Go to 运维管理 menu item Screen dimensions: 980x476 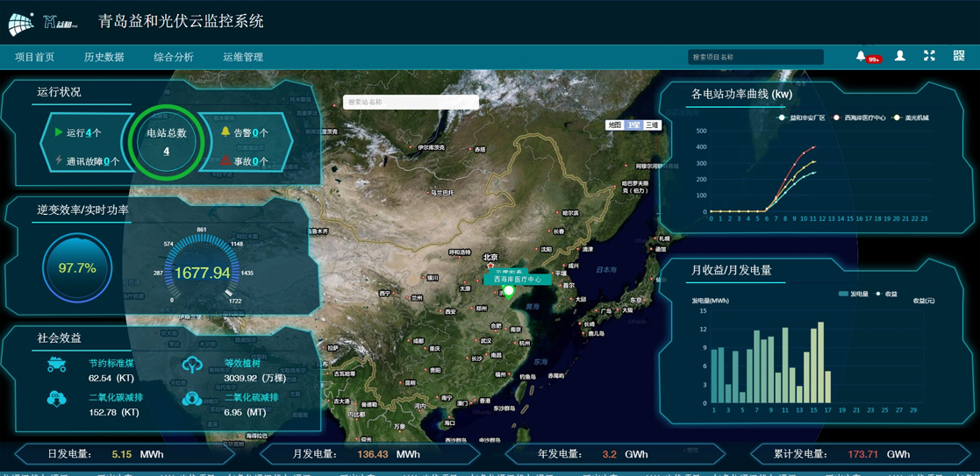pyautogui.click(x=243, y=57)
